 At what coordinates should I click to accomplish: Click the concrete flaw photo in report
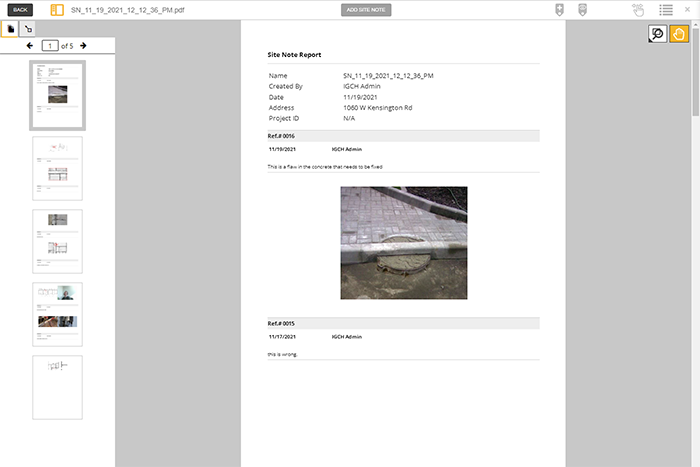(403, 243)
